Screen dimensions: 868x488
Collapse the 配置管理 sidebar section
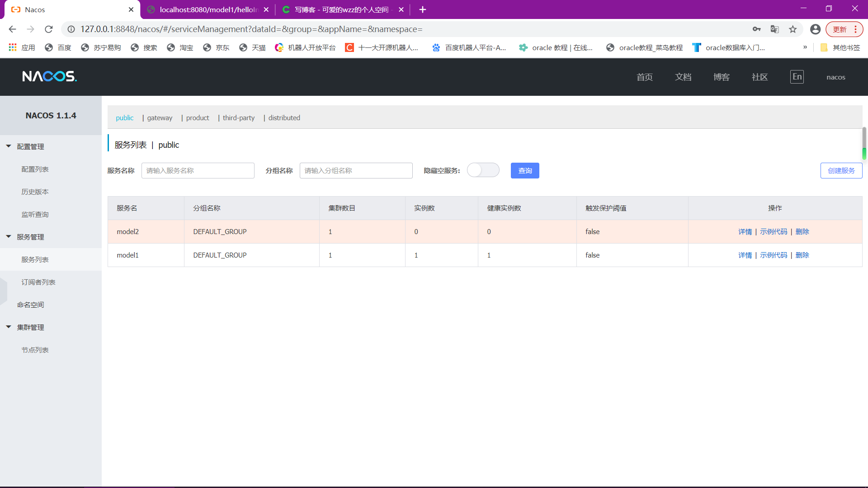click(9, 146)
